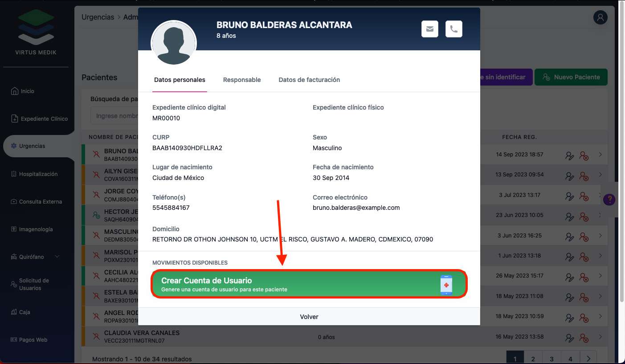Viewport: 625px width, 364px height.
Task: Open the user profile icon at top right
Action: (600, 17)
